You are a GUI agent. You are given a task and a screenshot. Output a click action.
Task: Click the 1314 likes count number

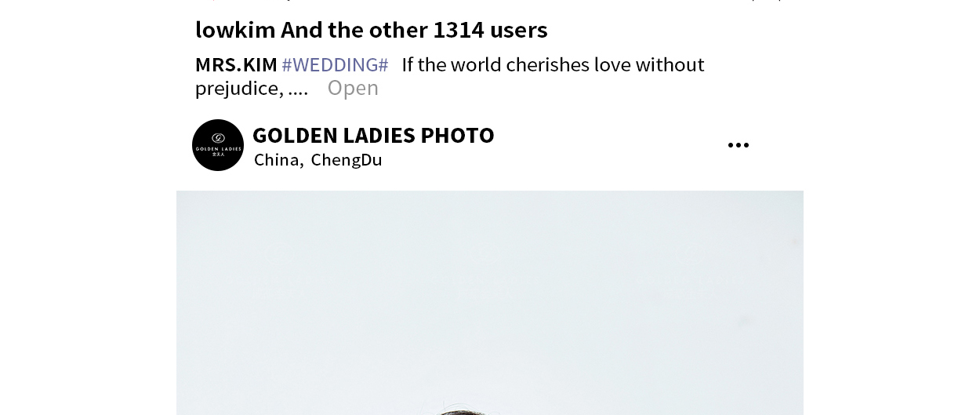459,30
